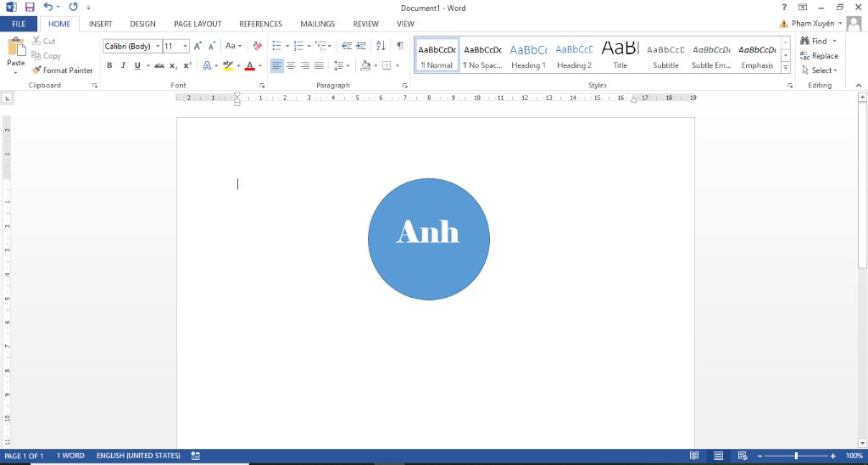Viewport: 868px width, 465px height.
Task: Click the 100% zoom level
Action: point(854,456)
